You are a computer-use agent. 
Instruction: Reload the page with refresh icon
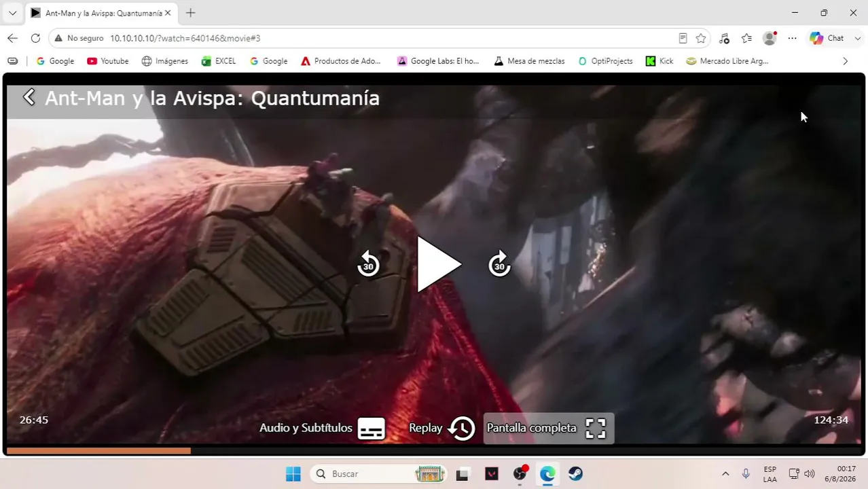tap(35, 38)
